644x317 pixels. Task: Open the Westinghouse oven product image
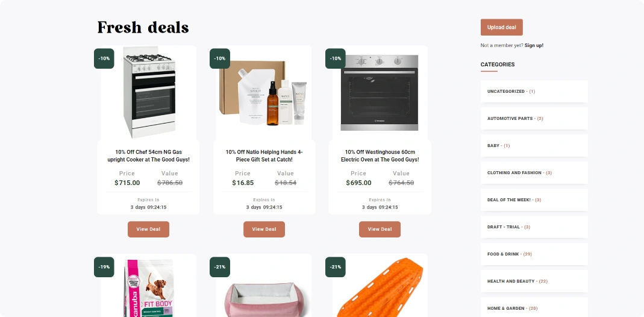point(380,92)
